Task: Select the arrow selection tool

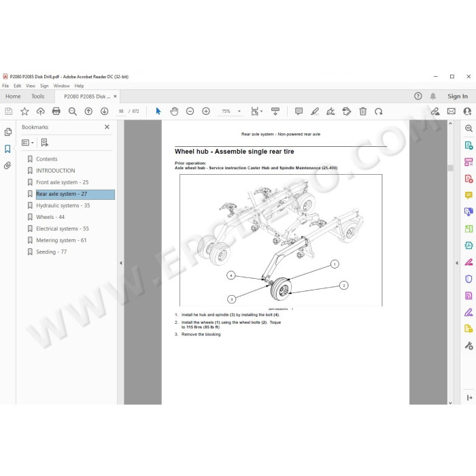Action: [158, 112]
